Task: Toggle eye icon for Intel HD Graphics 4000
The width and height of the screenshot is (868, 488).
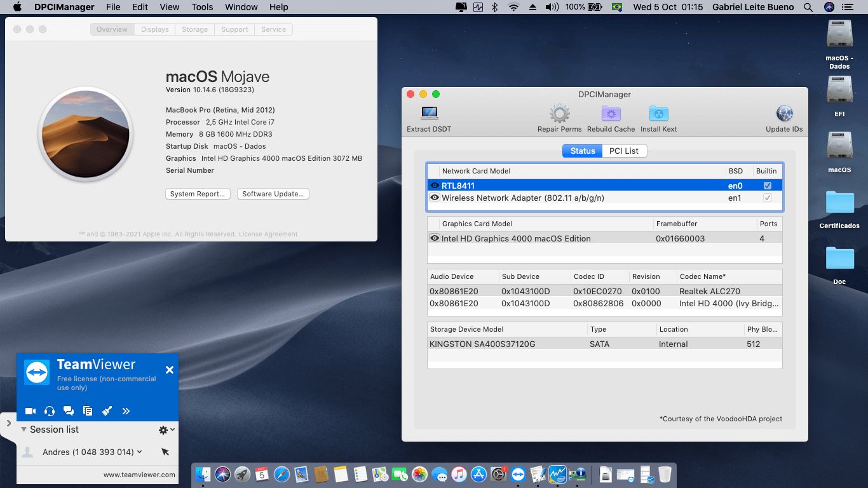Action: coord(435,238)
